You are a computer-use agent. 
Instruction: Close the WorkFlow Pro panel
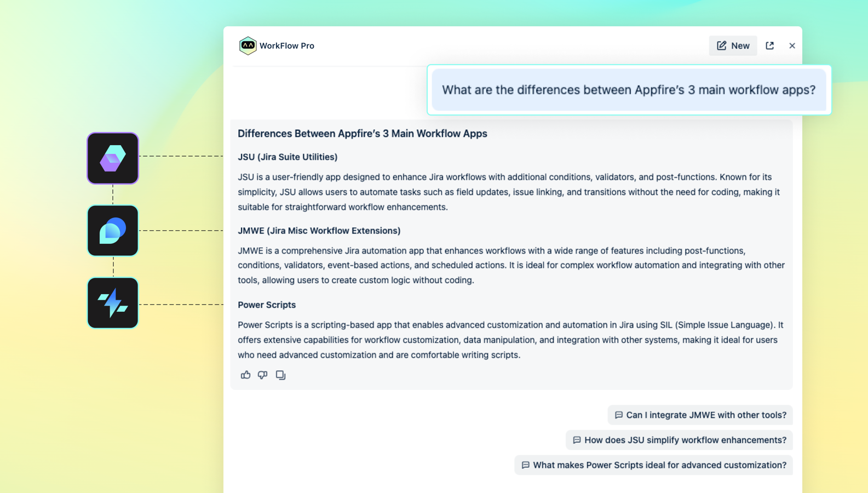[792, 45]
